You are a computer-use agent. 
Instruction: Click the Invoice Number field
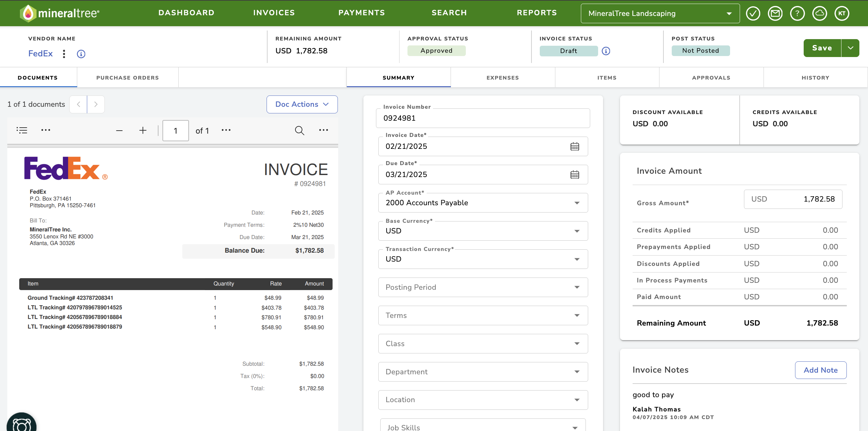(x=483, y=118)
